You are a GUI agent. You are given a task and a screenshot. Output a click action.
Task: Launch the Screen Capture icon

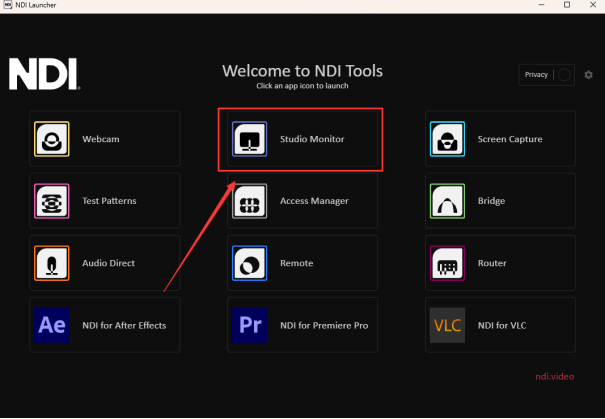(447, 139)
